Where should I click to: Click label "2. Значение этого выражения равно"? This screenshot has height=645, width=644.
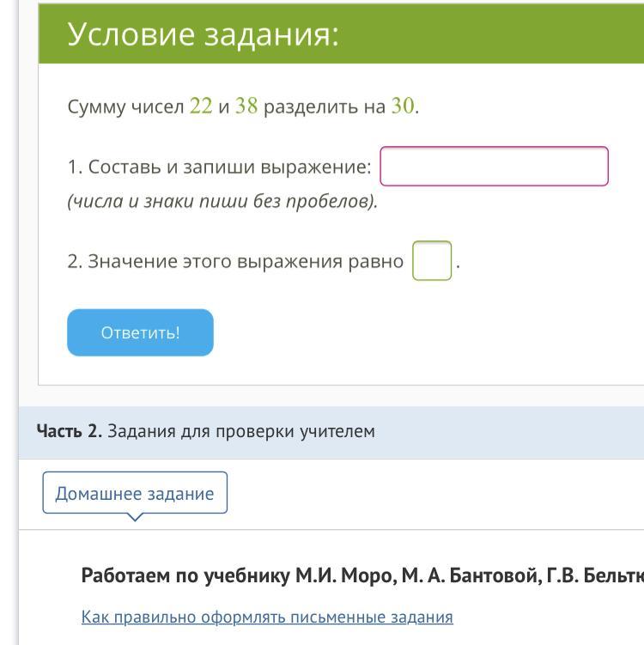pyautogui.click(x=235, y=262)
